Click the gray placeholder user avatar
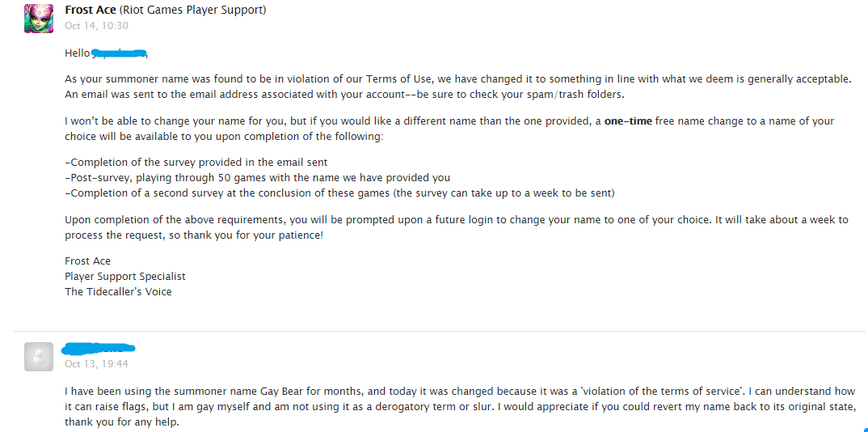 click(x=39, y=357)
